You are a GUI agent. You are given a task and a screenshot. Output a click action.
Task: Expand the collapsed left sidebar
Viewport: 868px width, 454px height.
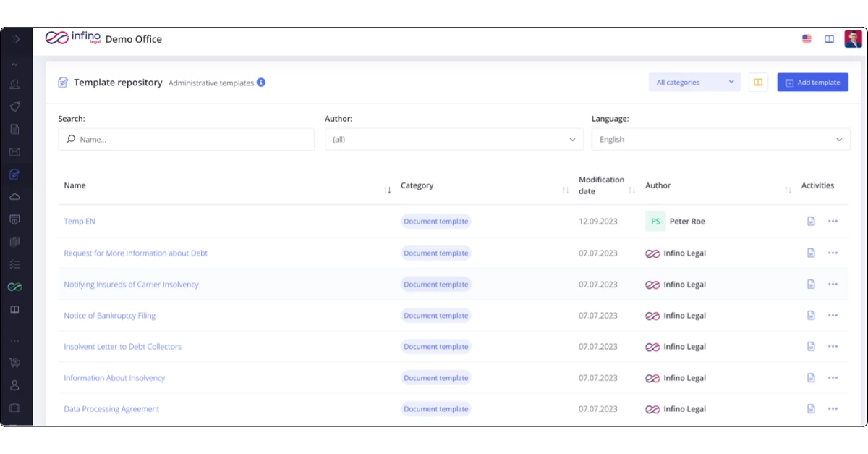[16, 39]
